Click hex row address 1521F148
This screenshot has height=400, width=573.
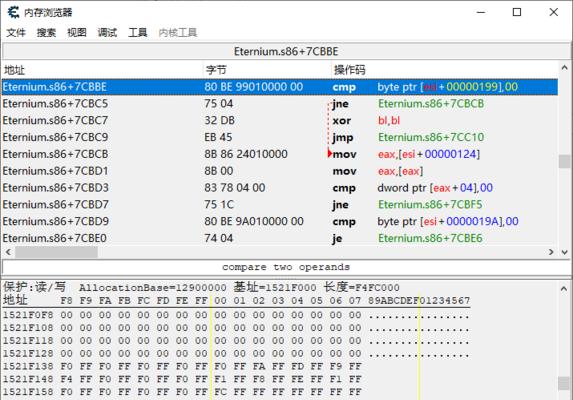[28, 379]
